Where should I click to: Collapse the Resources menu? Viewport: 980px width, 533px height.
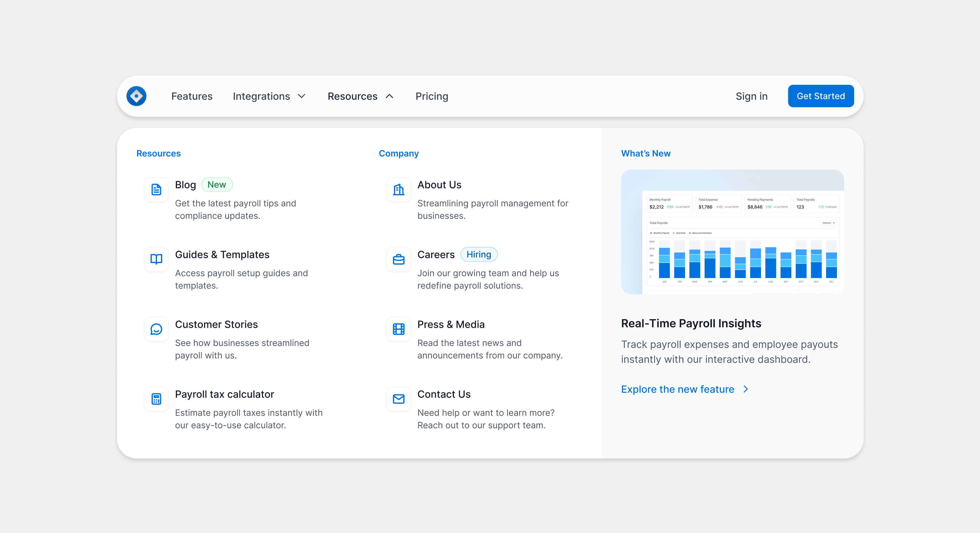[x=360, y=96]
